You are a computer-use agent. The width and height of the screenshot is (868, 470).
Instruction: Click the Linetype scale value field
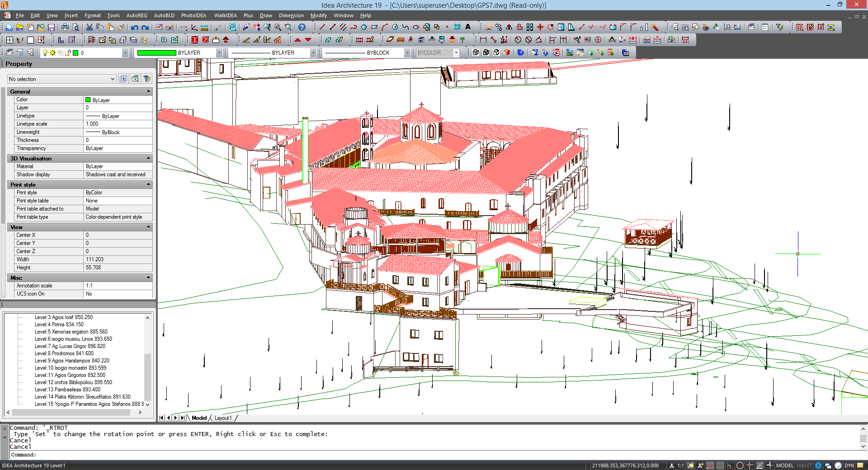click(118, 124)
